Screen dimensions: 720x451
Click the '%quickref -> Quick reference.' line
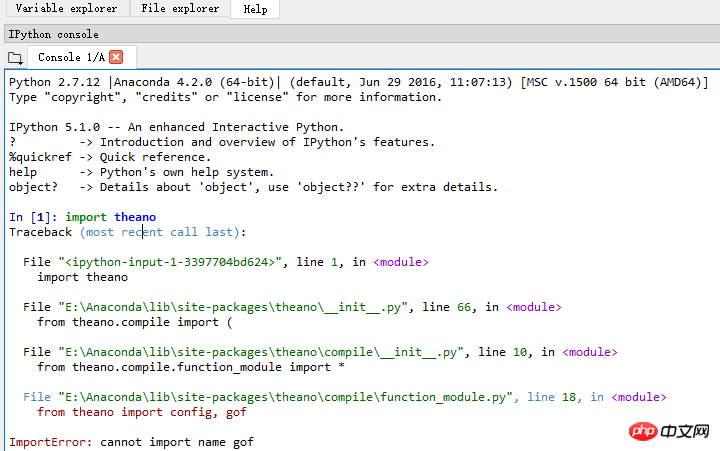click(110, 157)
